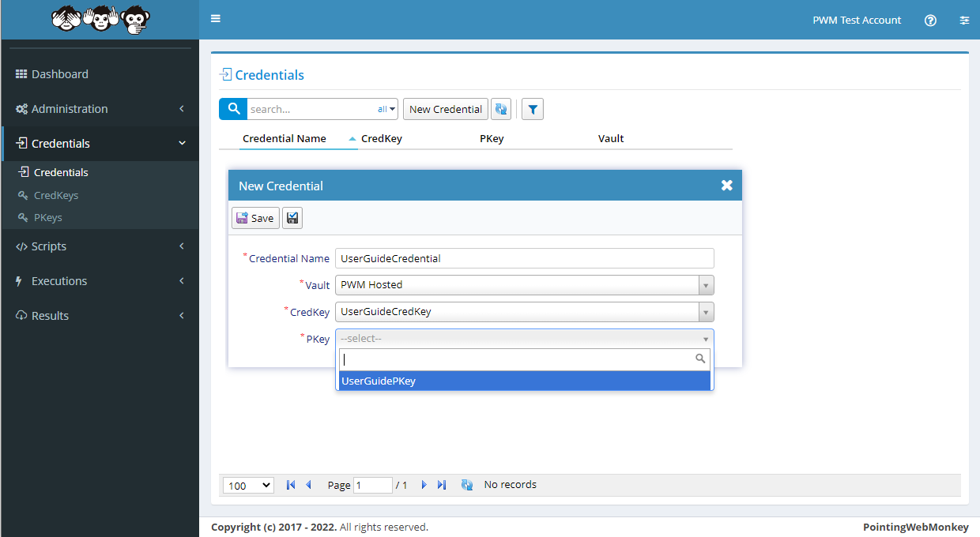Expand the Vault dropdown
The image size is (980, 537).
coord(706,285)
